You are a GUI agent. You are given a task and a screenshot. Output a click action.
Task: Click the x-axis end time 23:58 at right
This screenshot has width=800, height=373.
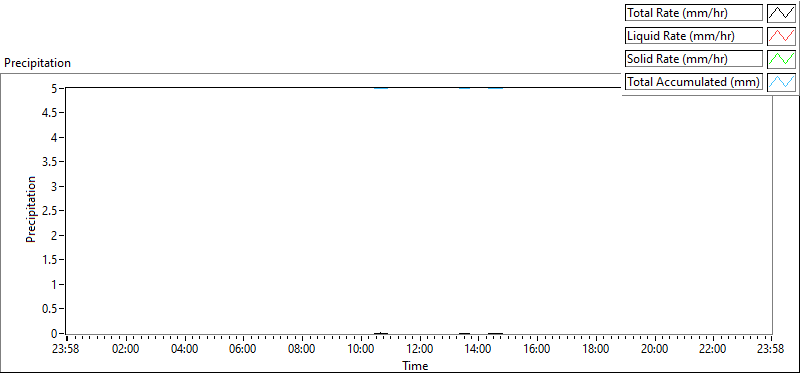coord(770,350)
